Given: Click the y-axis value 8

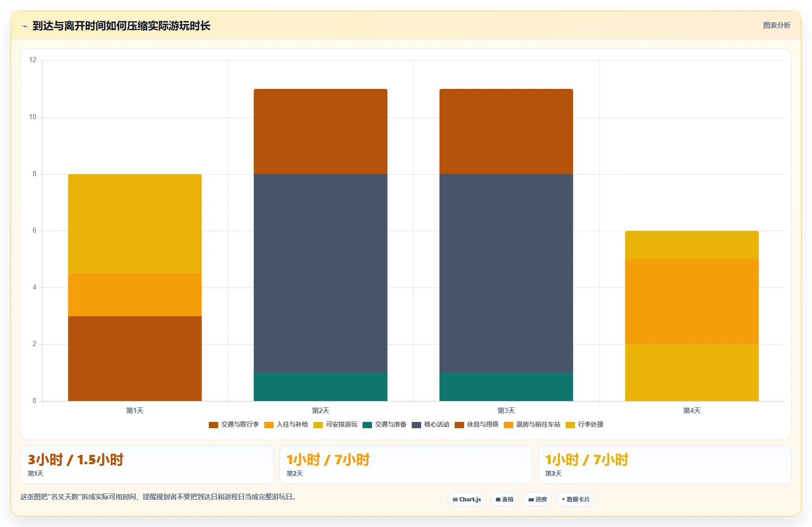Looking at the screenshot, I should pos(35,174).
